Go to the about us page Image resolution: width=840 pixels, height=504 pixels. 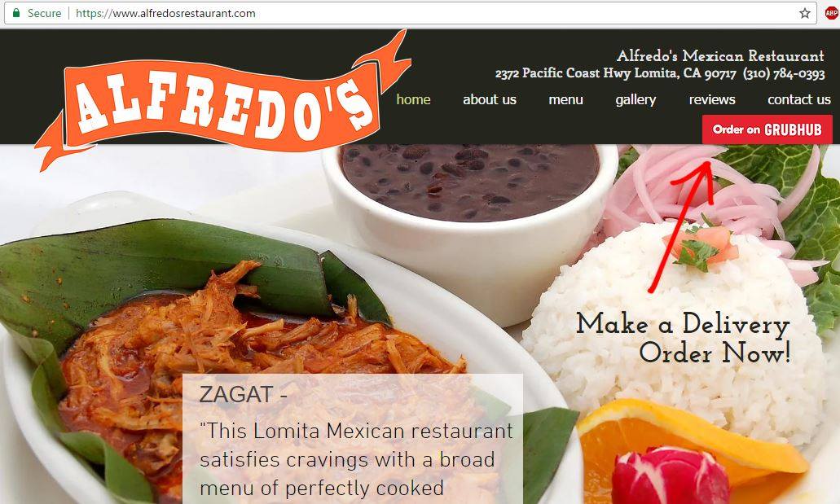(x=490, y=99)
